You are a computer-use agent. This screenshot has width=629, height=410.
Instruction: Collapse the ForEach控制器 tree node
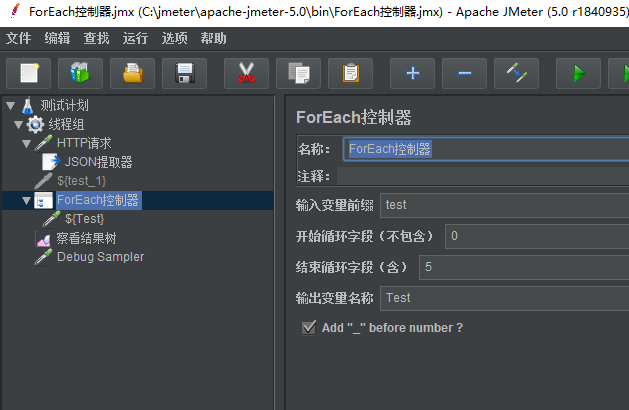[26, 200]
